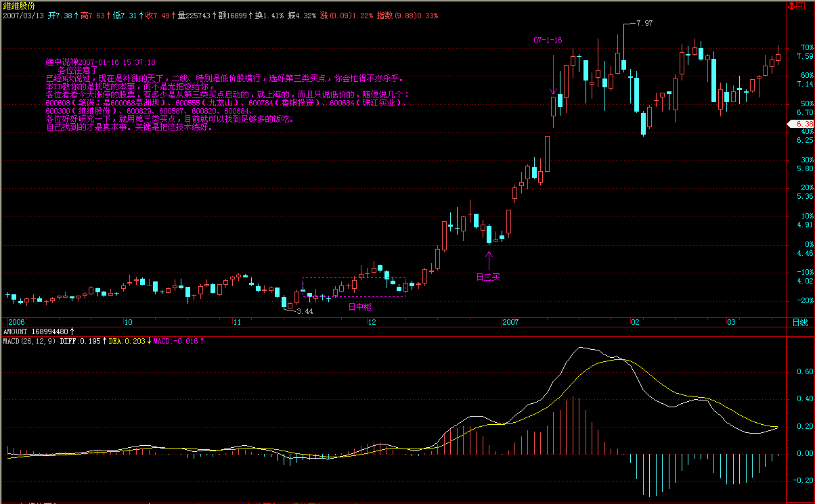The width and height of the screenshot is (815, 504).
Task: Click the magenta up-arrow above 日三买
Action: 489,259
